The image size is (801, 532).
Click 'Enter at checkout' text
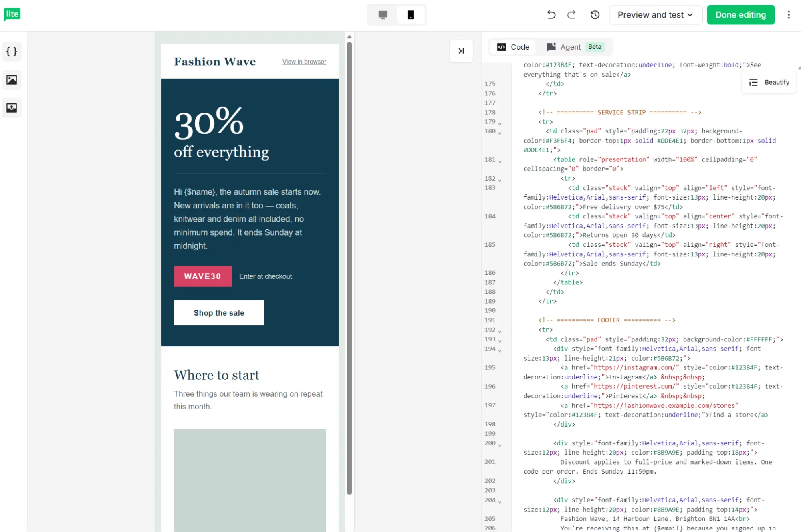[x=265, y=276]
